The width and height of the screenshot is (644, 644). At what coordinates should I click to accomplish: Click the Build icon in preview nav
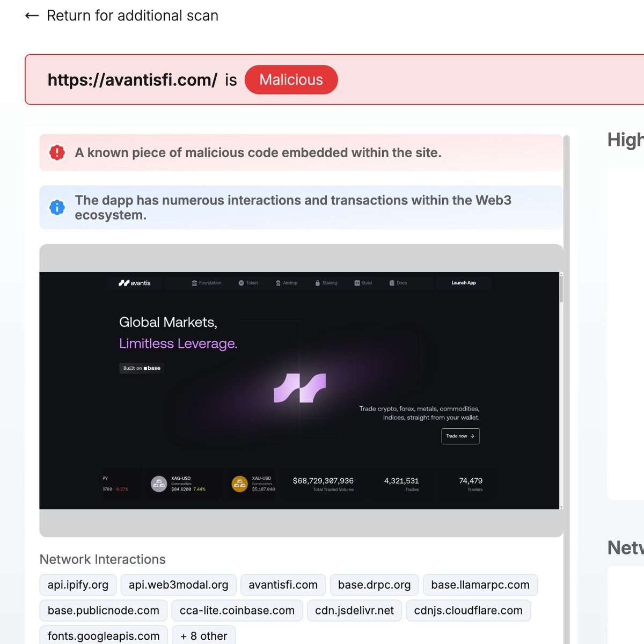coord(357,283)
